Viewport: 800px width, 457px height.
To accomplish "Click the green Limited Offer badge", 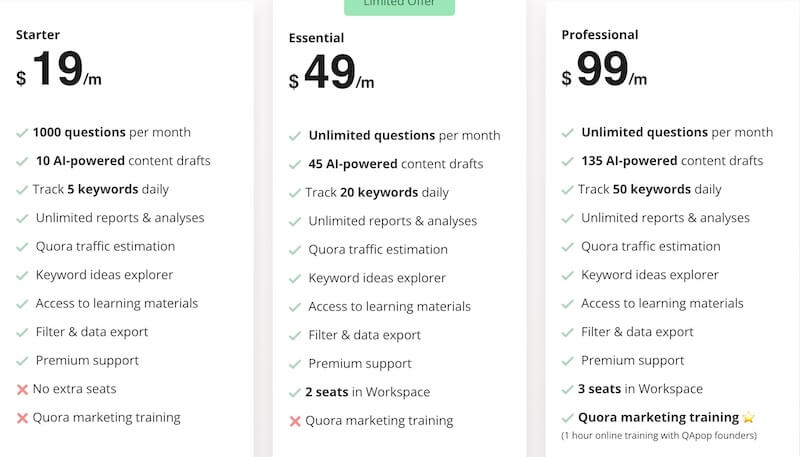I will (399, 6).
